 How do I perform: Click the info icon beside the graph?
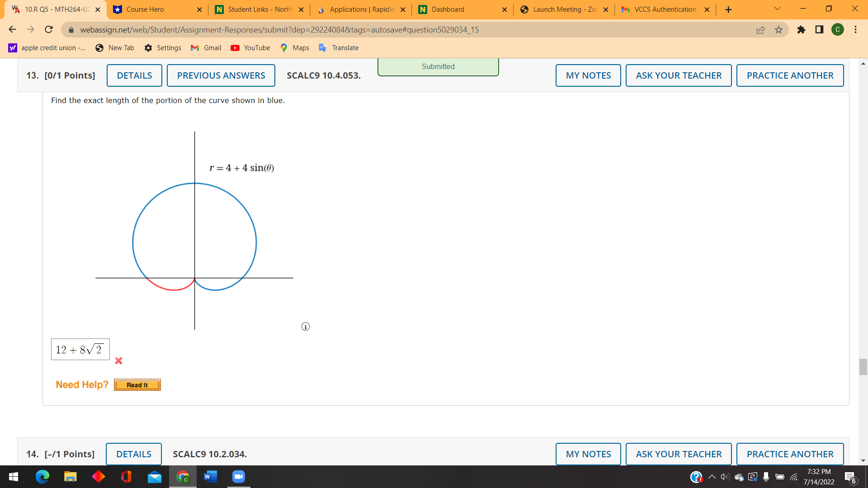[x=306, y=327]
